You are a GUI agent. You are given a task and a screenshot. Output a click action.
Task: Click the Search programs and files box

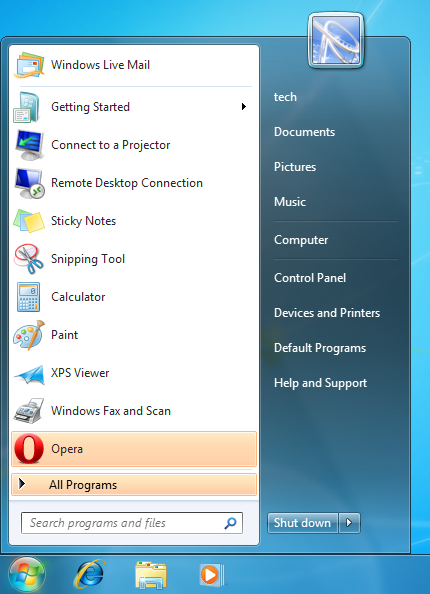click(132, 523)
